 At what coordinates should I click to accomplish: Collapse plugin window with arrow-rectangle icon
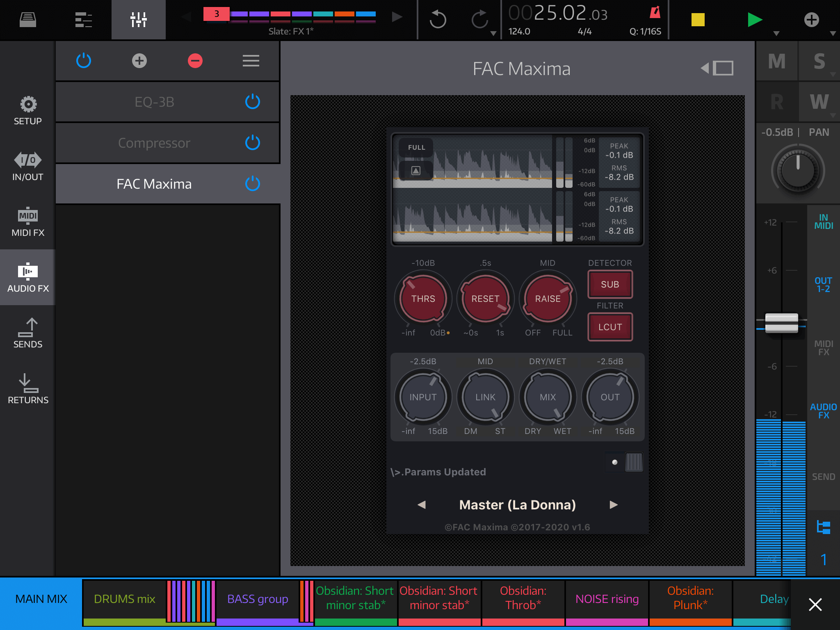point(717,68)
